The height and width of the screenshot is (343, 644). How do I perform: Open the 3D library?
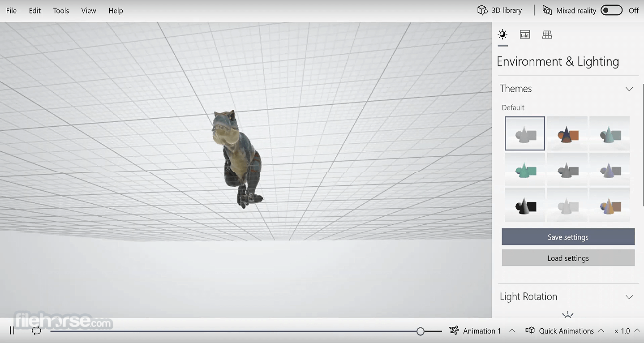(499, 10)
